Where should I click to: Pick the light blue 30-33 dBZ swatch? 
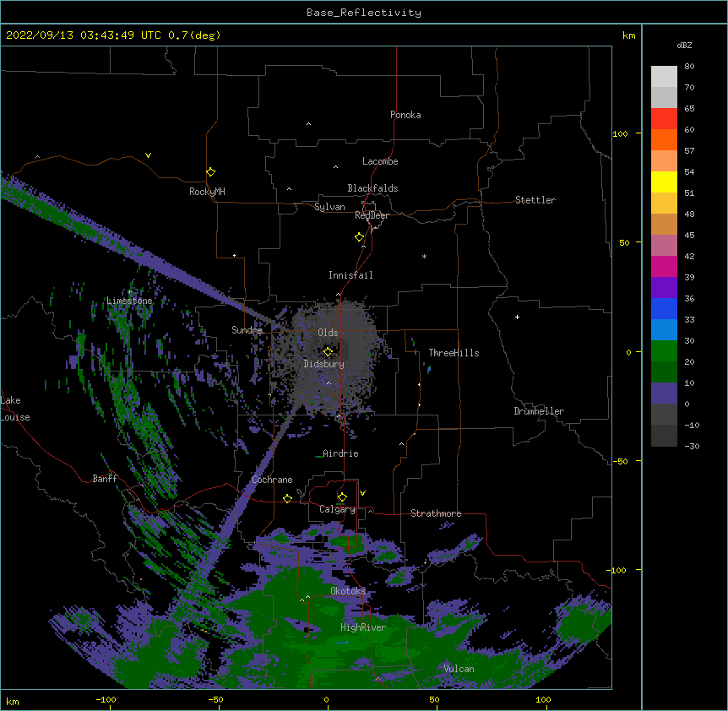point(664,329)
